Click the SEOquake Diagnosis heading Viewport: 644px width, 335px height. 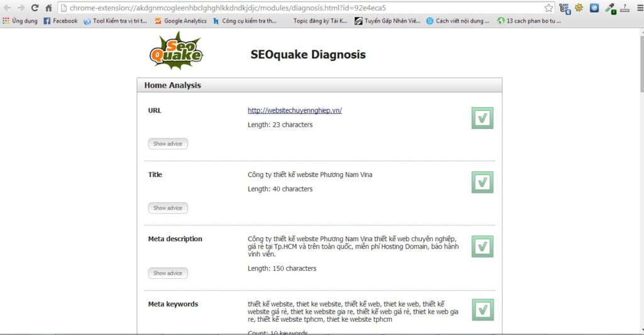point(308,54)
